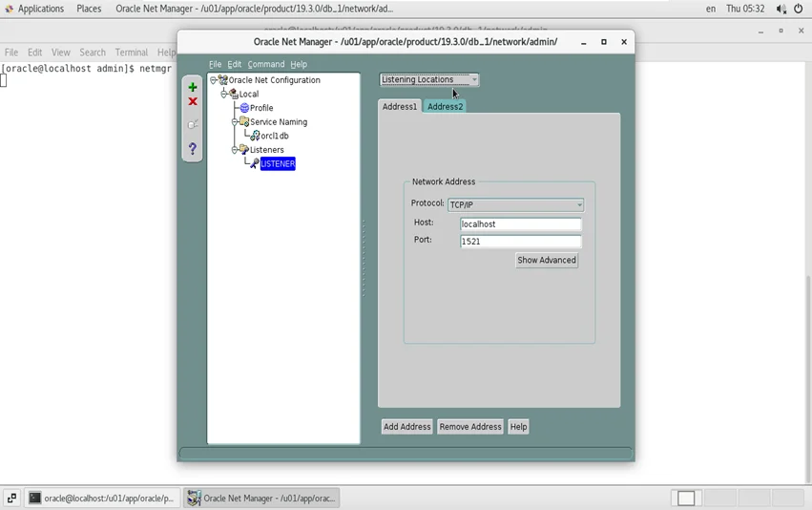Image resolution: width=812 pixels, height=510 pixels.
Task: Open the Command menu
Action: click(x=266, y=64)
